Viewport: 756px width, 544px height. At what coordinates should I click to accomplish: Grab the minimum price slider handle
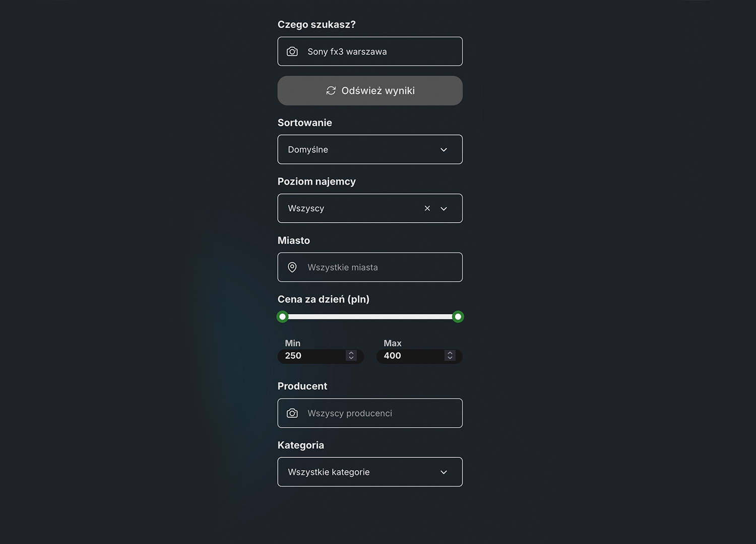[283, 317]
